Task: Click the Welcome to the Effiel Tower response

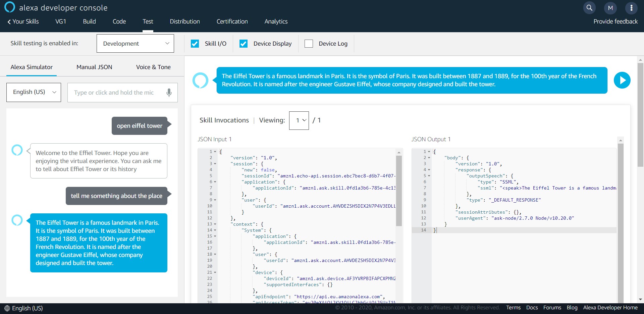Action: [x=99, y=161]
